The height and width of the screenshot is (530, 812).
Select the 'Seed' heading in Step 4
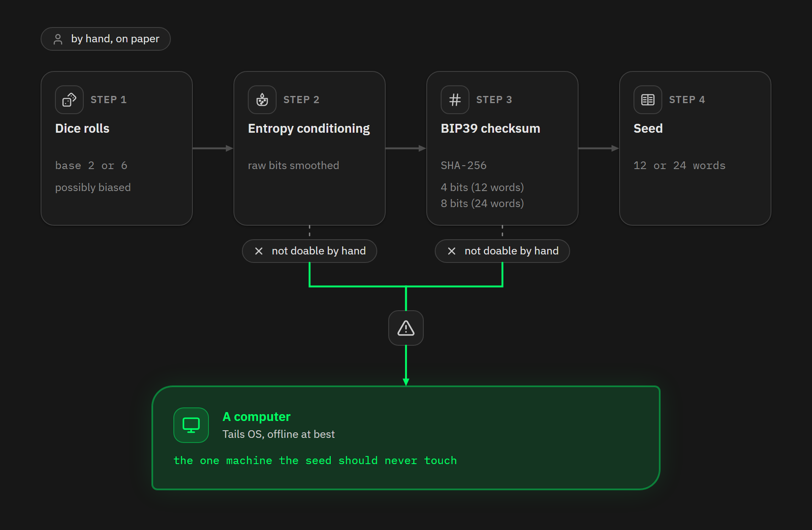pos(648,128)
